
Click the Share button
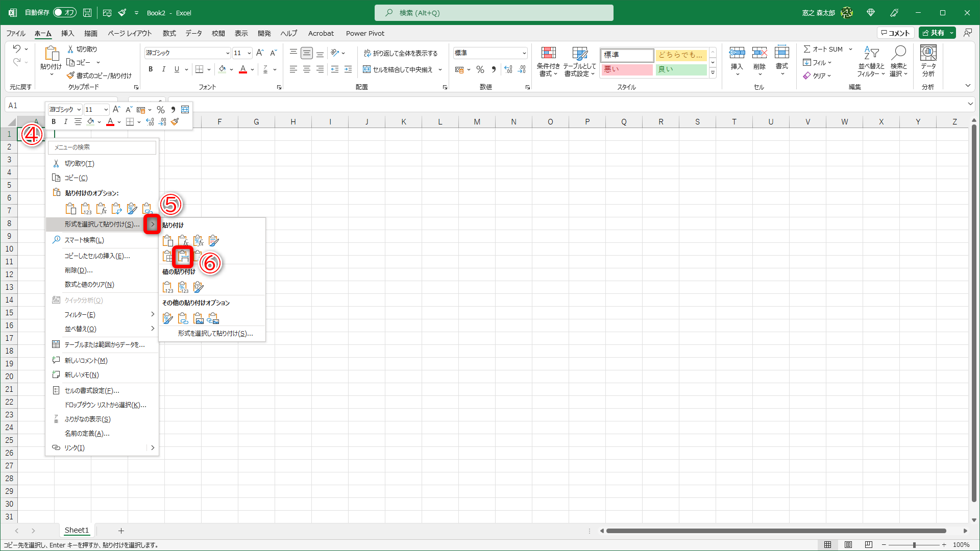click(x=934, y=33)
